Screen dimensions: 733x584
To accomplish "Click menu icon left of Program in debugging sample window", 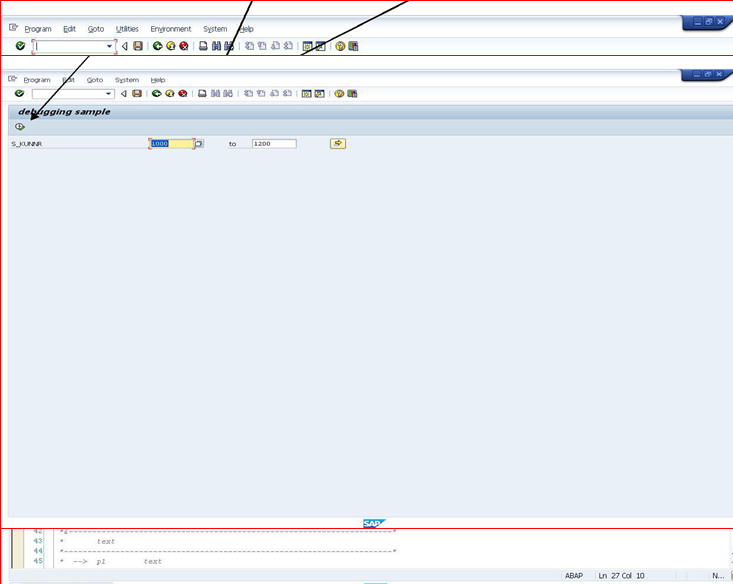I will tap(13, 79).
